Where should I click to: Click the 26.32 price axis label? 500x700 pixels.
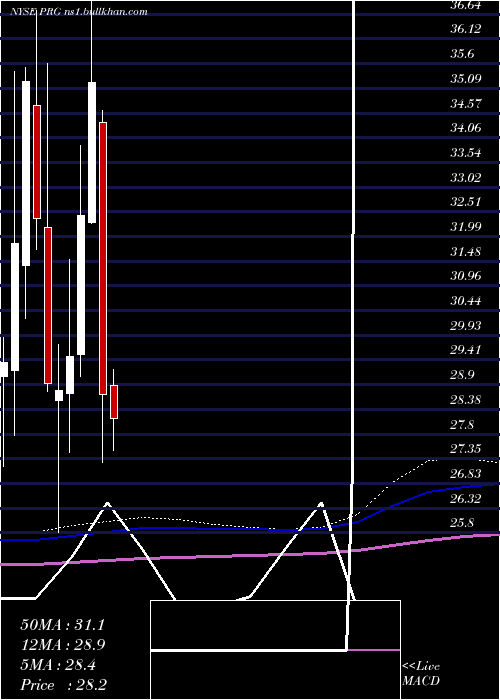click(x=466, y=498)
